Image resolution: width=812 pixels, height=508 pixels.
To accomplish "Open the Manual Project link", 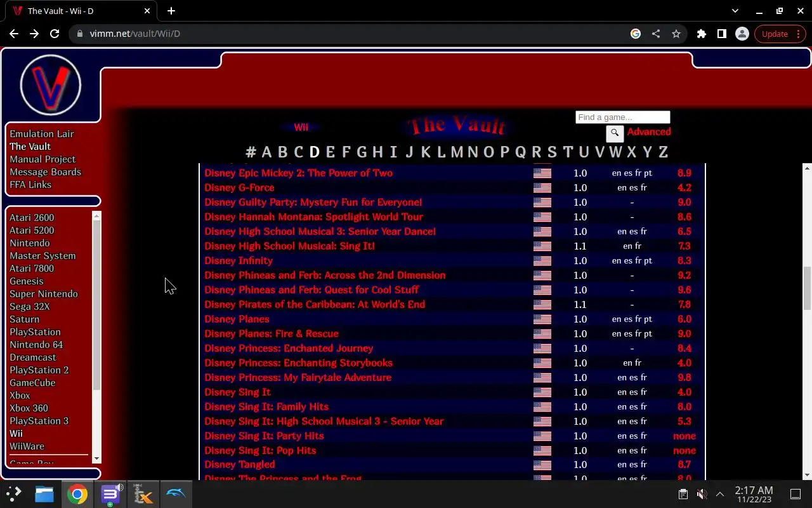I will (43, 159).
